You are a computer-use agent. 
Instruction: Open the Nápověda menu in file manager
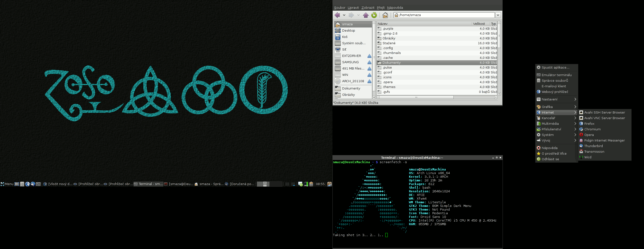(395, 8)
